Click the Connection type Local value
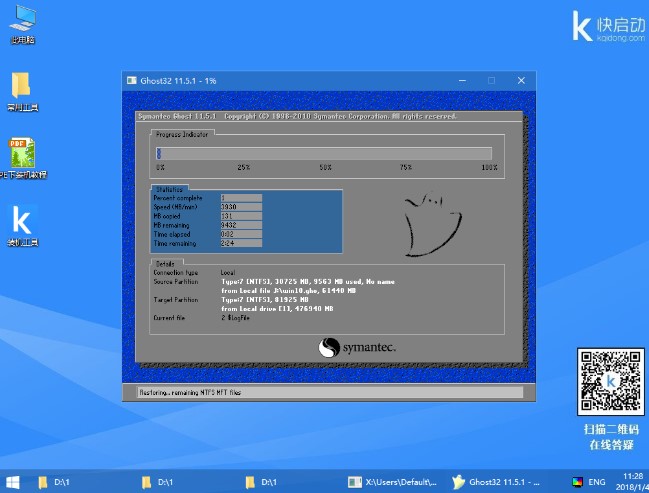This screenshot has width=649, height=493. (x=228, y=272)
